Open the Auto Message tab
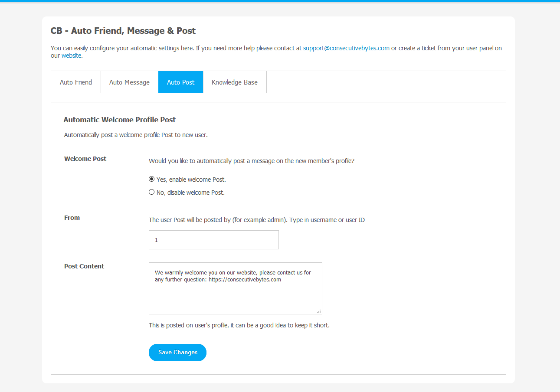Image resolution: width=560 pixels, height=392 pixels. coord(129,82)
